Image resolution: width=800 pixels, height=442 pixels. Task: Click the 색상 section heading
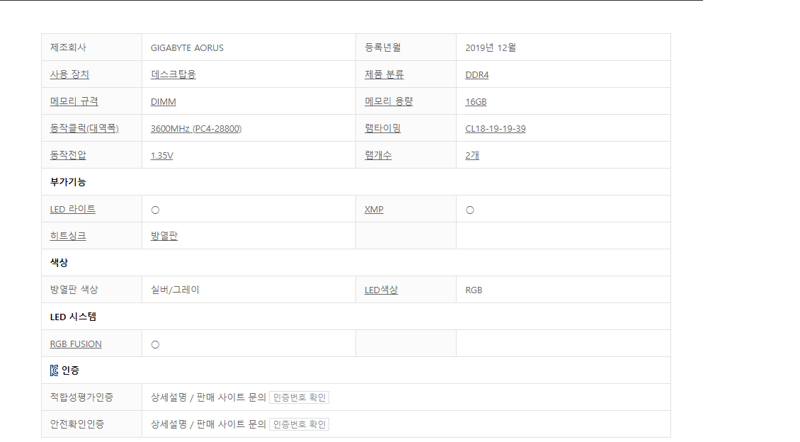(59, 263)
